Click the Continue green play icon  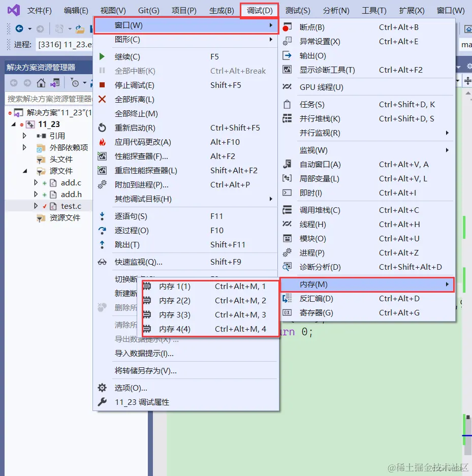(x=102, y=56)
